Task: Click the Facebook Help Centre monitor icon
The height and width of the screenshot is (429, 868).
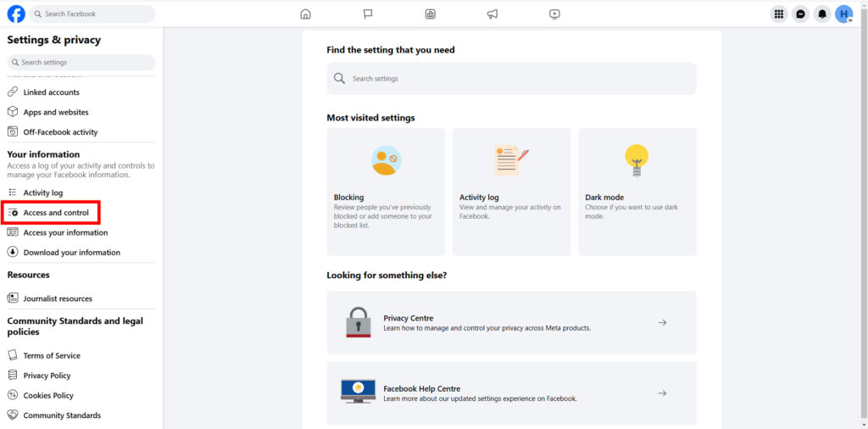Action: 359,393
